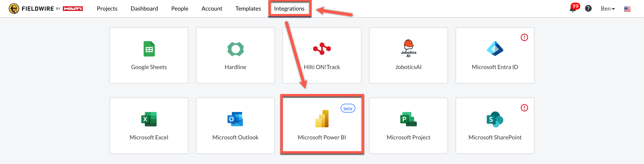The image size is (644, 164).
Task: Go to the Projects menu
Action: point(107,9)
